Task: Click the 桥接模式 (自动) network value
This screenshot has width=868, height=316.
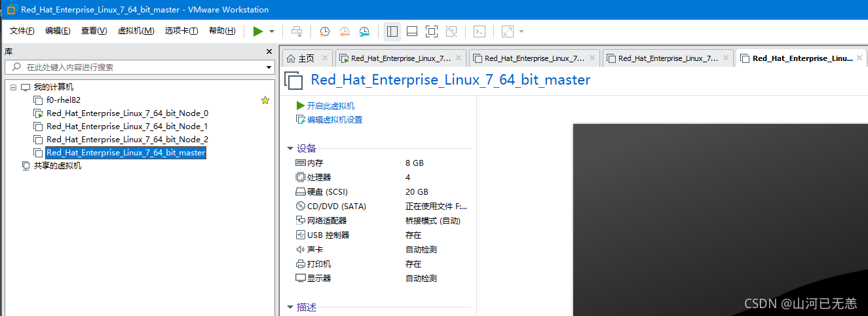Action: [x=433, y=221]
